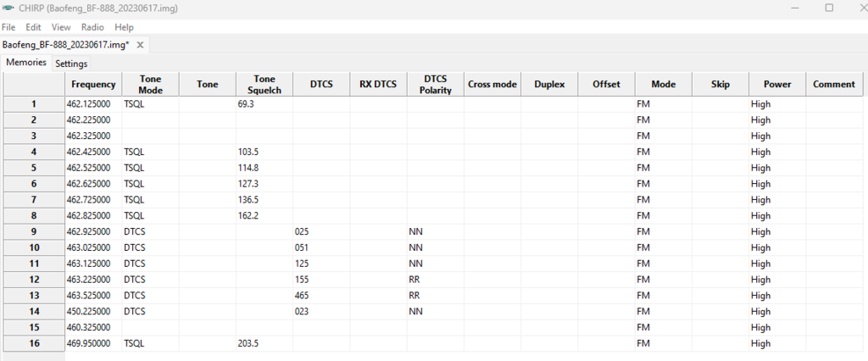Click tone squelch value 127.3

click(x=264, y=184)
